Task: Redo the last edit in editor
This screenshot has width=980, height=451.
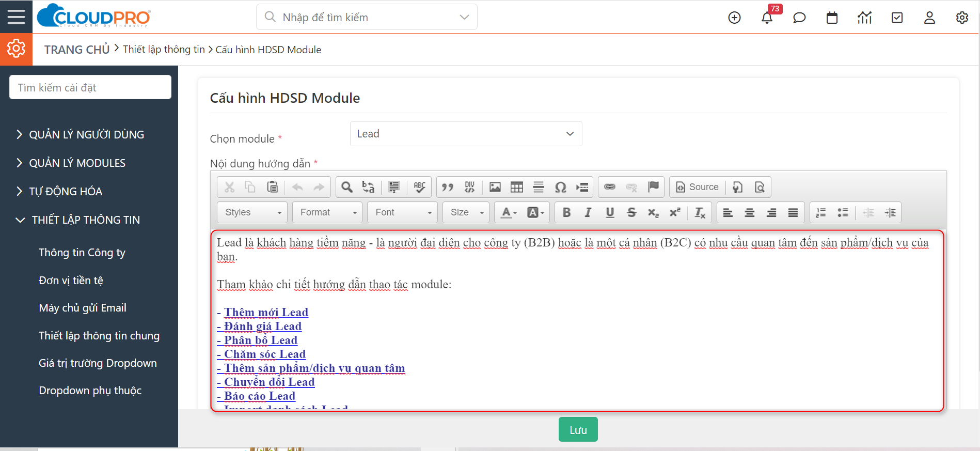Action: point(319,187)
